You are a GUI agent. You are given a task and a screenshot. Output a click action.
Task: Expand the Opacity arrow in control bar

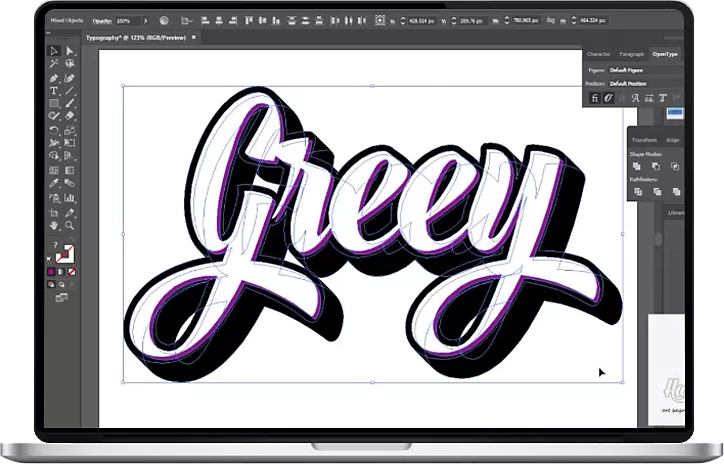tap(145, 21)
